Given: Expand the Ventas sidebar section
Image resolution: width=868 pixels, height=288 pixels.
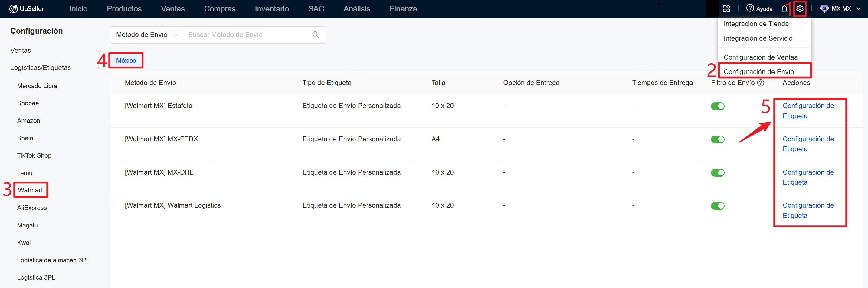Looking at the screenshot, I should pyautogui.click(x=98, y=51).
